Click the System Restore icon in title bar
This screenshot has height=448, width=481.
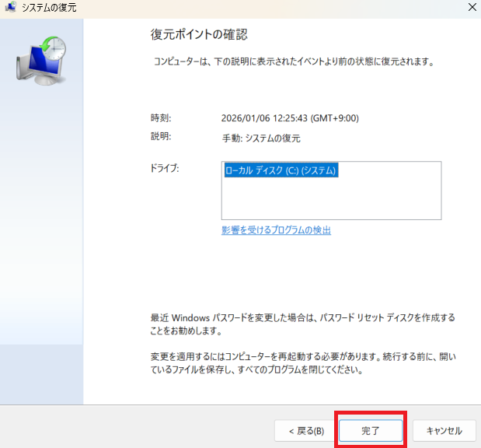10,7
